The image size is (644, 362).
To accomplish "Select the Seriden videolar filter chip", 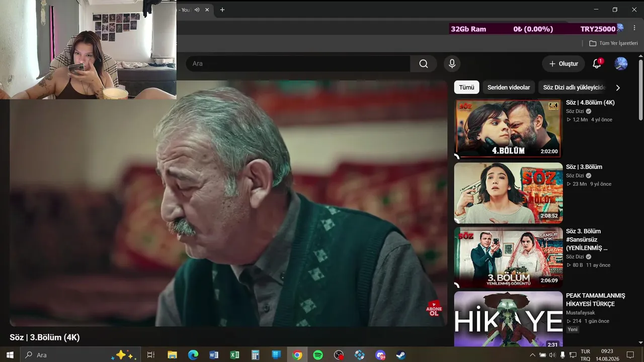I will [x=509, y=87].
